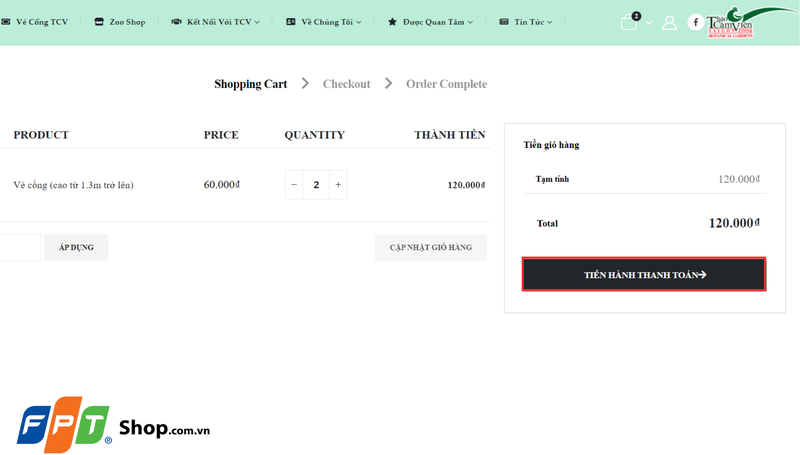
Task: Click the Total label
Action: (x=547, y=223)
